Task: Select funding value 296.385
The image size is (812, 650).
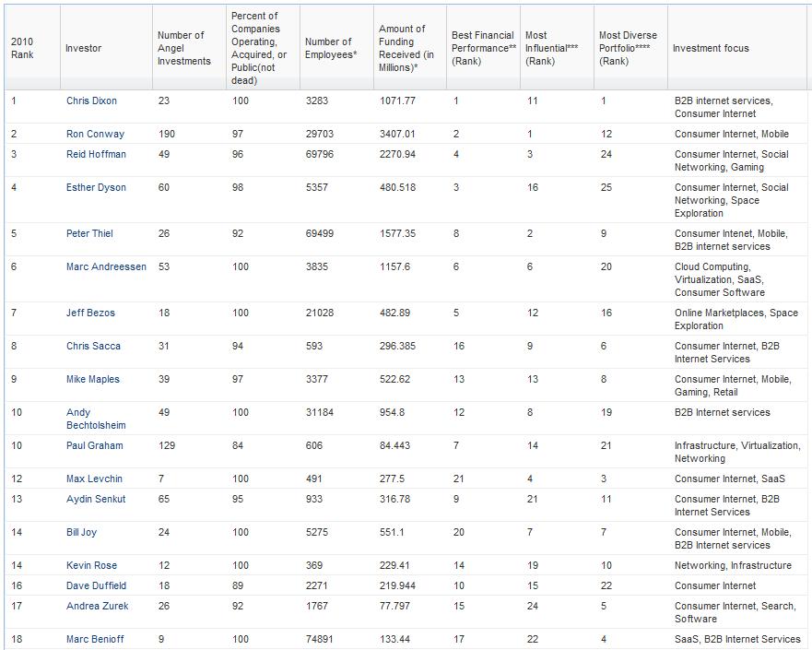Action: pyautogui.click(x=398, y=346)
